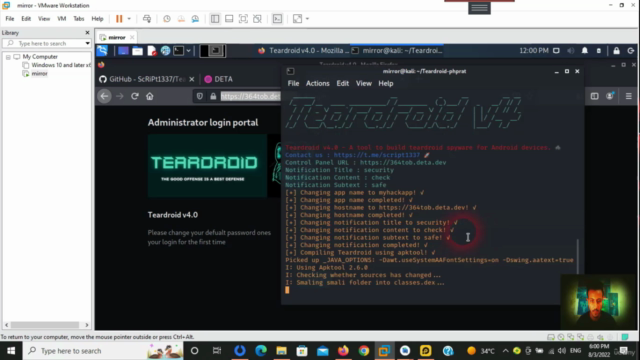This screenshot has height=360, width=640.
Task: Open the VM menu
Action: (62, 19)
